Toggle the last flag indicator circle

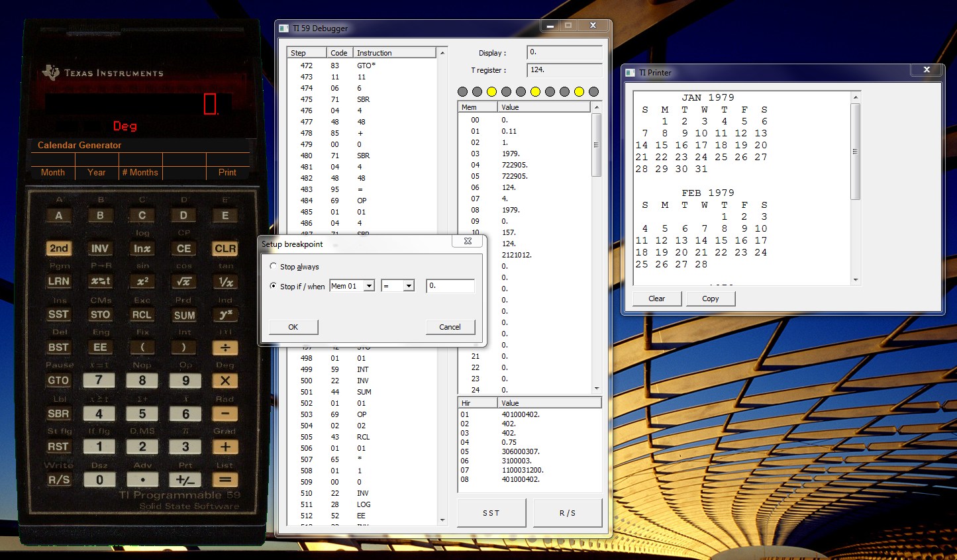[593, 91]
